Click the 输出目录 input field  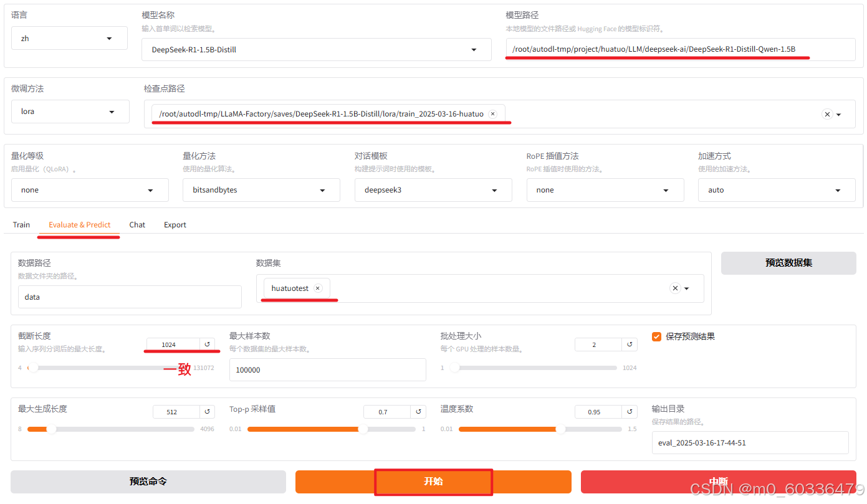750,443
